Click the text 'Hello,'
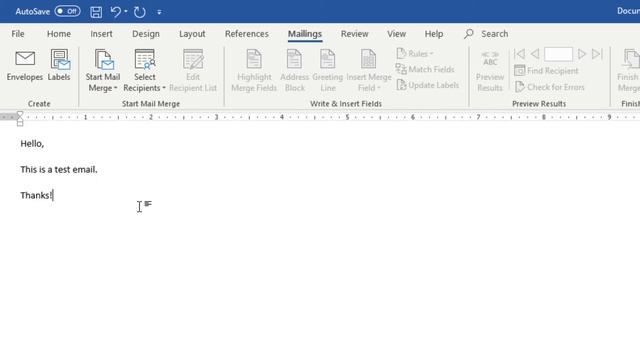Image resolution: width=640 pixels, height=360 pixels. 32,144
